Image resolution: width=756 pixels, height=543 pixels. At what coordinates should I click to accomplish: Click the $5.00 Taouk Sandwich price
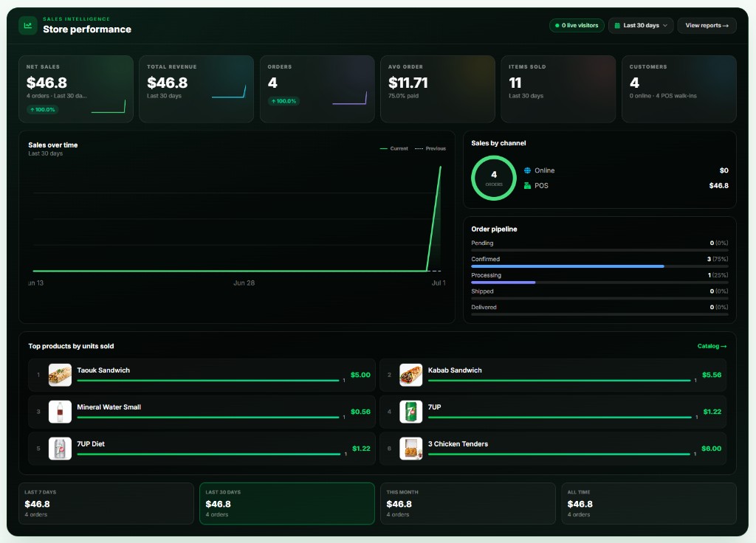point(360,375)
